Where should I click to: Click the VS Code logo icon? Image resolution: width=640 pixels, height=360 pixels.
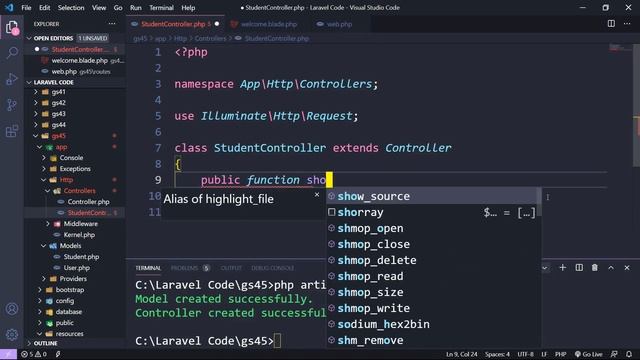point(9,7)
